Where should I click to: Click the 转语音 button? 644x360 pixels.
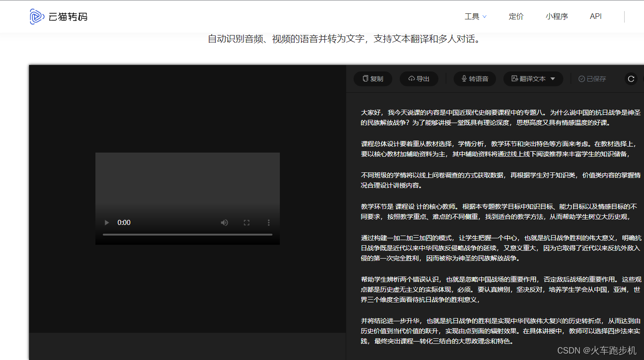point(475,79)
